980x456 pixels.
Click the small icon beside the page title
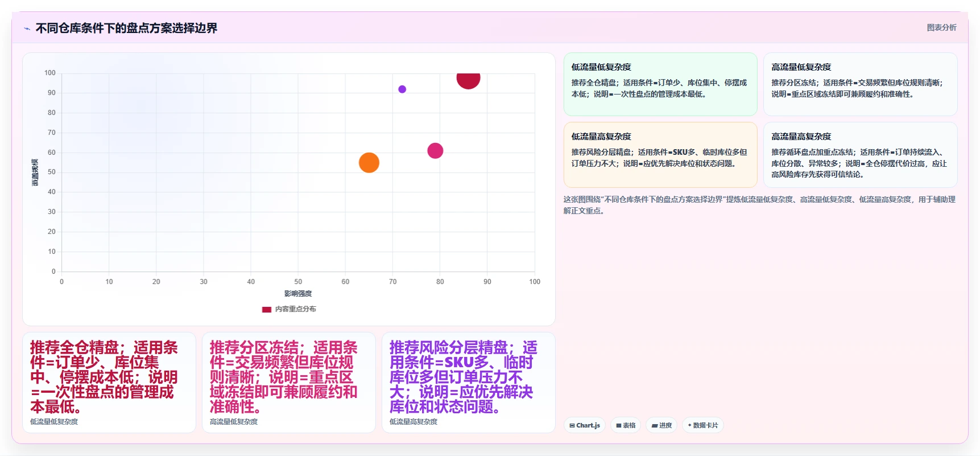27,28
